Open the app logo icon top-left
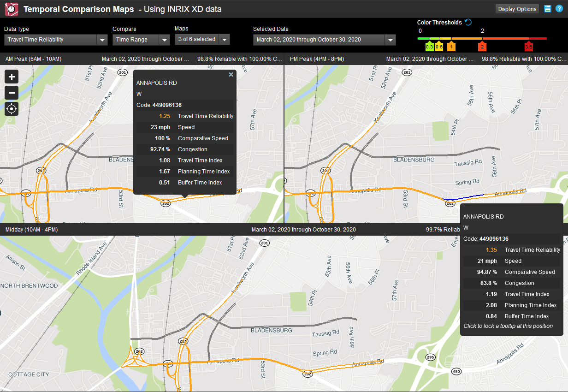 (12, 9)
